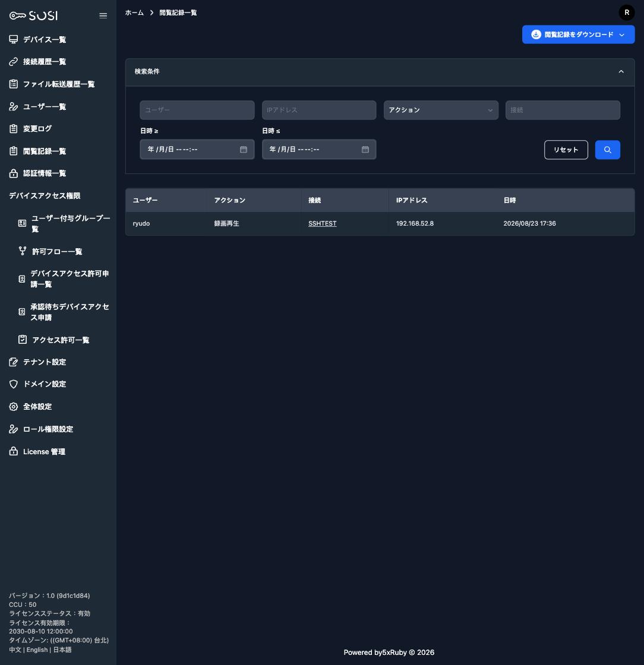Select 閲覧記録一覧 in the sidebar
644x665 pixels.
pos(45,151)
